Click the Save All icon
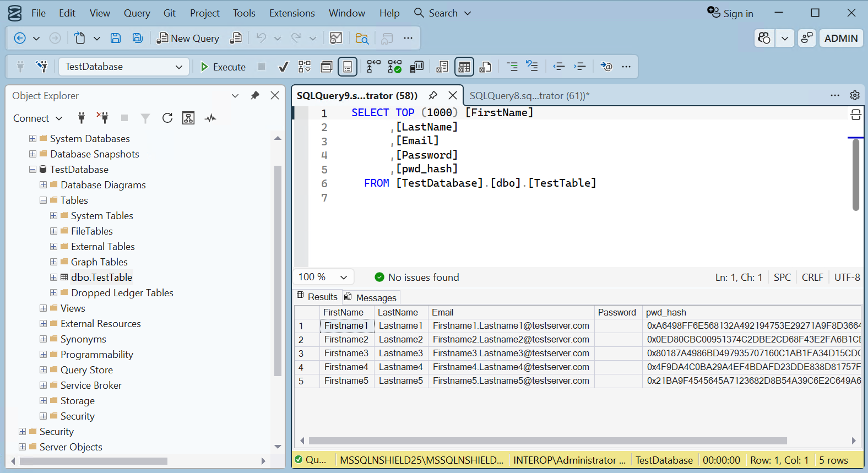This screenshot has width=868, height=473. point(138,38)
